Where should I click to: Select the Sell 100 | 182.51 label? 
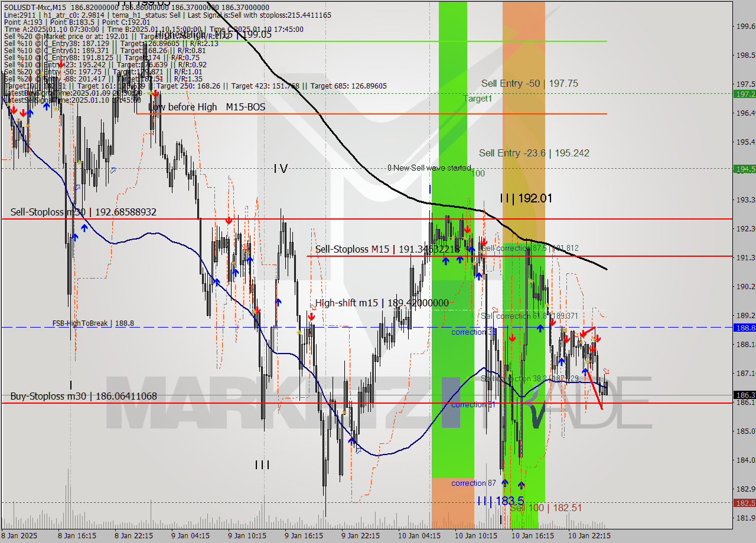tap(546, 508)
